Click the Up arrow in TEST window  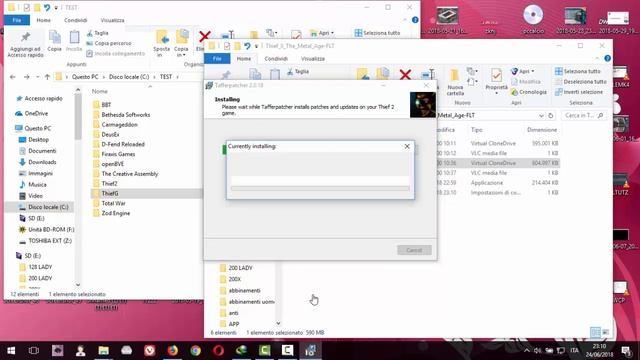click(x=47, y=77)
